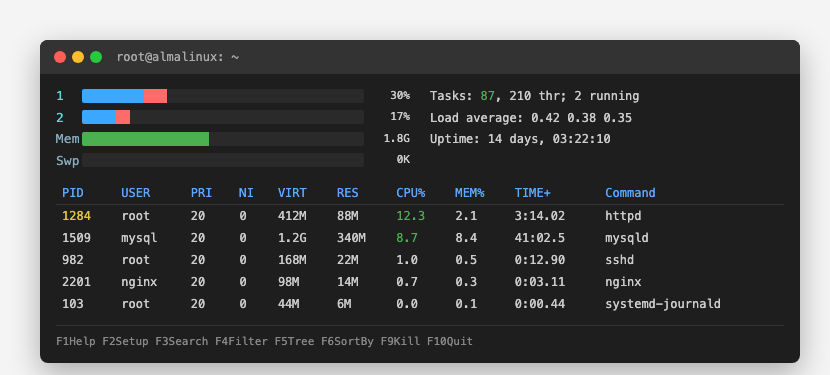
Task: Sort by the CPU% column header
Action: (411, 193)
